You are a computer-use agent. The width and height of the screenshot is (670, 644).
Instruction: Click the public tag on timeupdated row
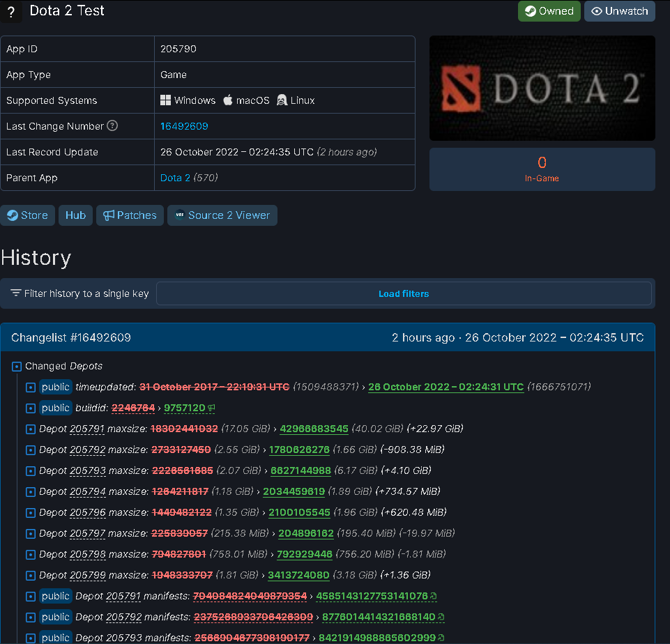pos(56,387)
